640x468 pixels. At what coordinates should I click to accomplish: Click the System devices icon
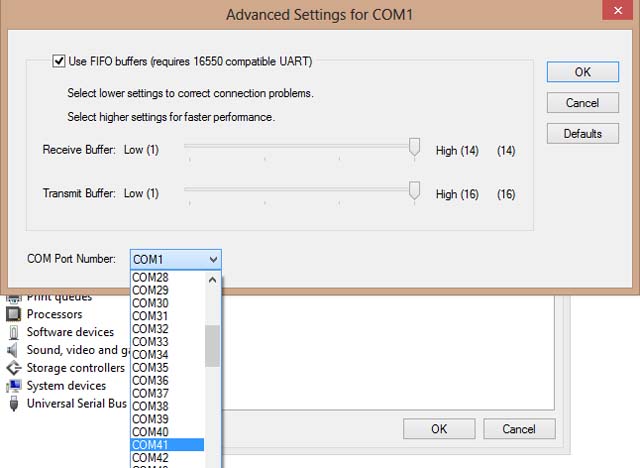14,386
